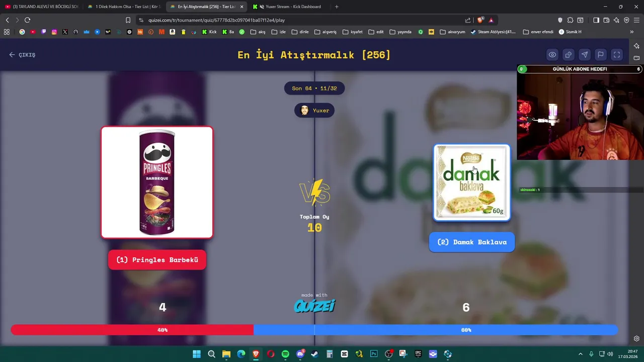Show hidden system tray icons
Viewport: 644px width, 362px height.
580,354
